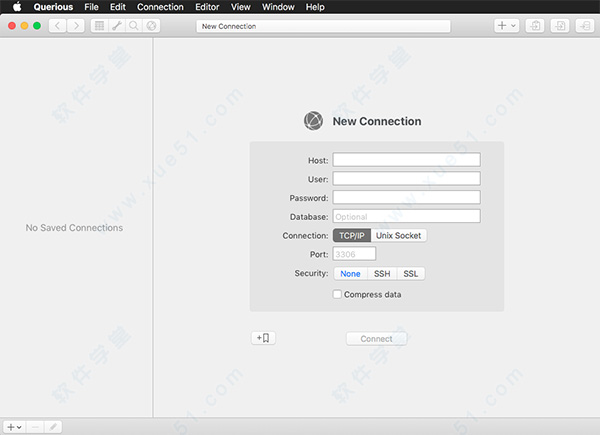Click the magnifier search icon in toolbar

pos(133,26)
